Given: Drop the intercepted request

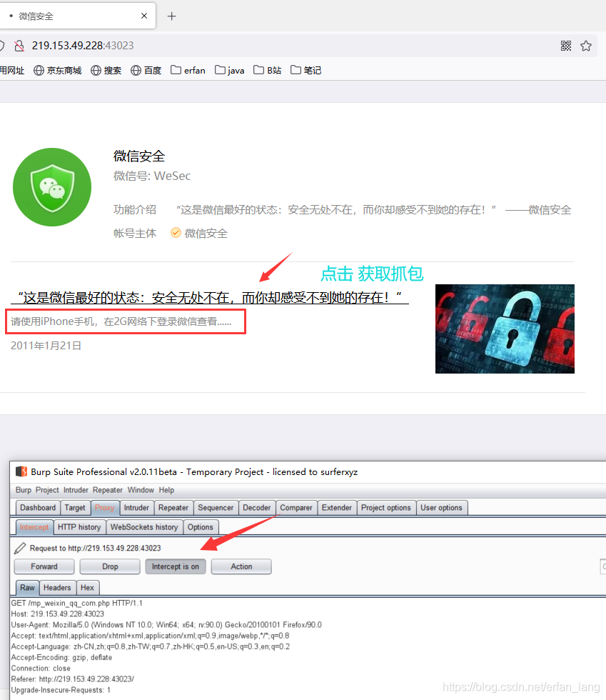Looking at the screenshot, I should point(110,566).
